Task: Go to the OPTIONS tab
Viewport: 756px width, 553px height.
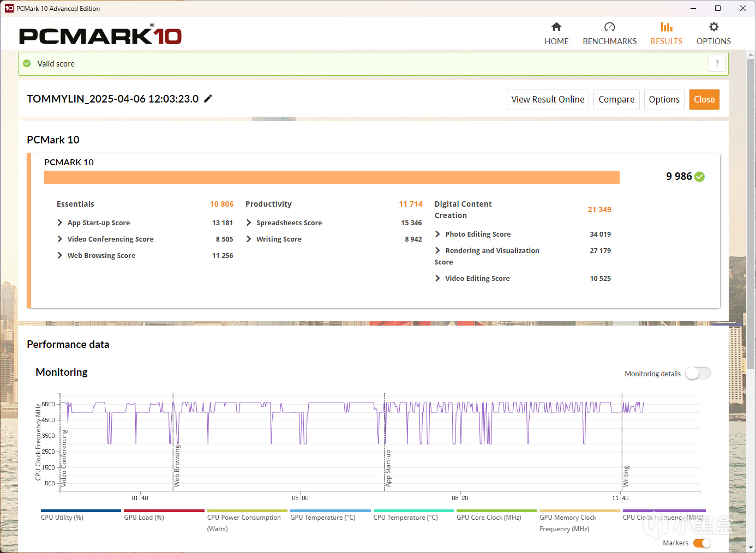Action: point(713,34)
